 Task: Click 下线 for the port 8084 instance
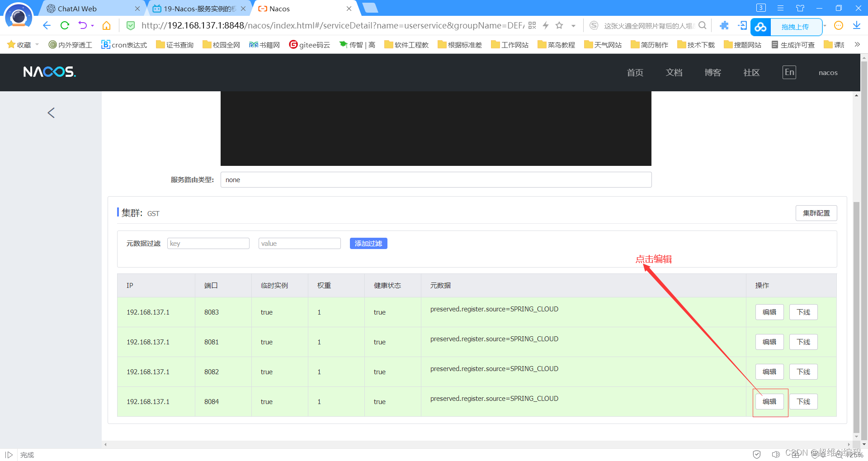click(x=803, y=401)
